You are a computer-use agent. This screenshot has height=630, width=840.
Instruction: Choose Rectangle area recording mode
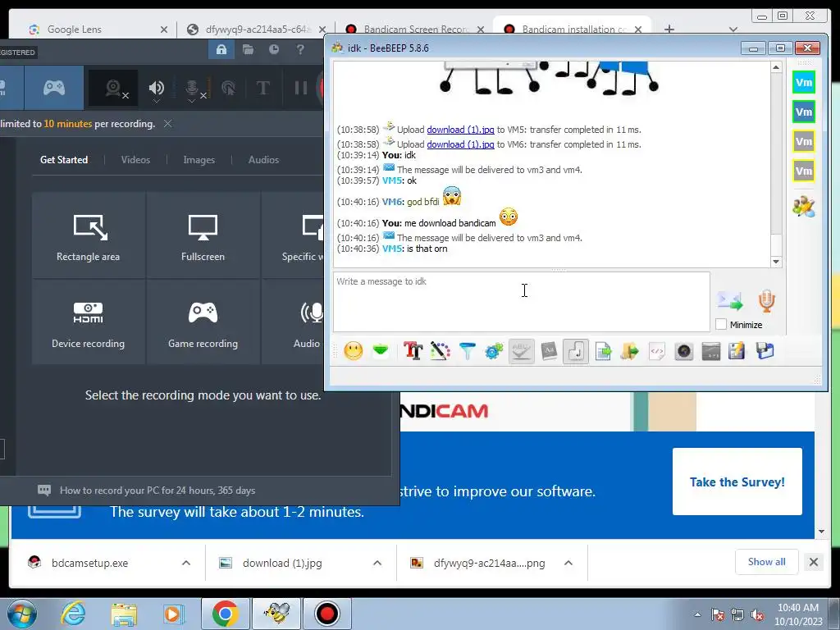click(89, 235)
